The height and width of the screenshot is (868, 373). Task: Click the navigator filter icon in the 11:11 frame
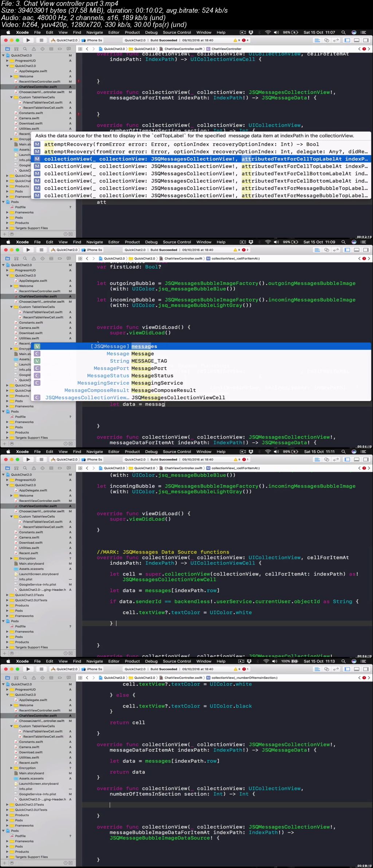coord(12,653)
